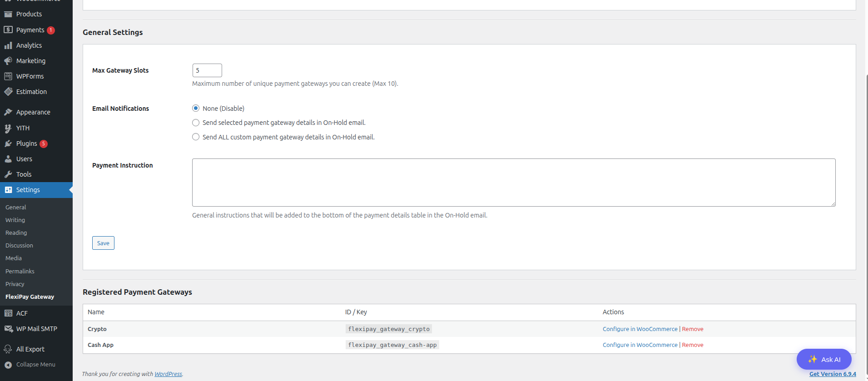The width and height of the screenshot is (868, 381).
Task: Select None (Disable) email notification option
Action: click(196, 108)
